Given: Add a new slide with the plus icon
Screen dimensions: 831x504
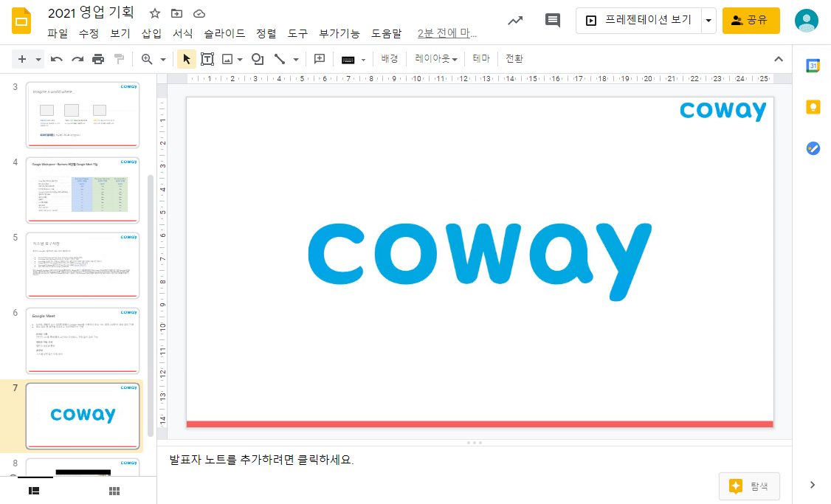Looking at the screenshot, I should (21, 59).
